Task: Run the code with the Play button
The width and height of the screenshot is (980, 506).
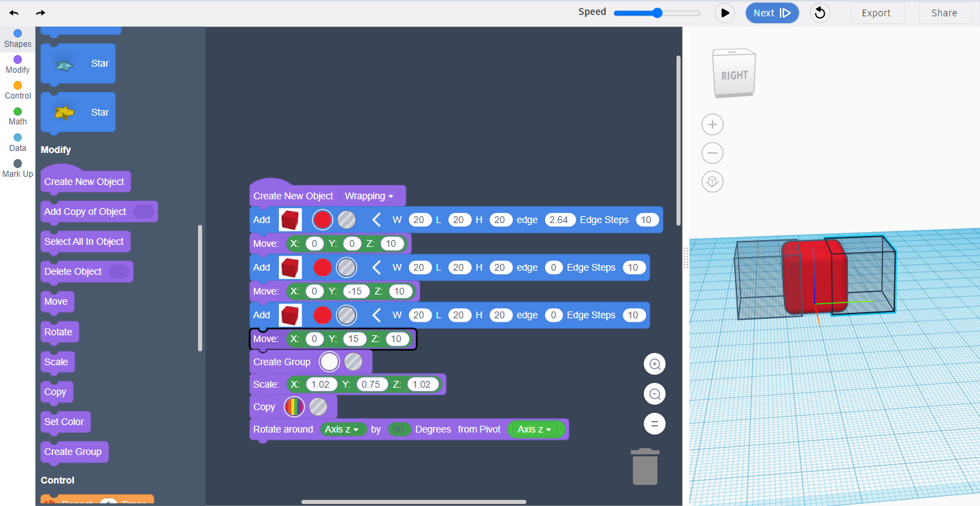Action: [725, 13]
